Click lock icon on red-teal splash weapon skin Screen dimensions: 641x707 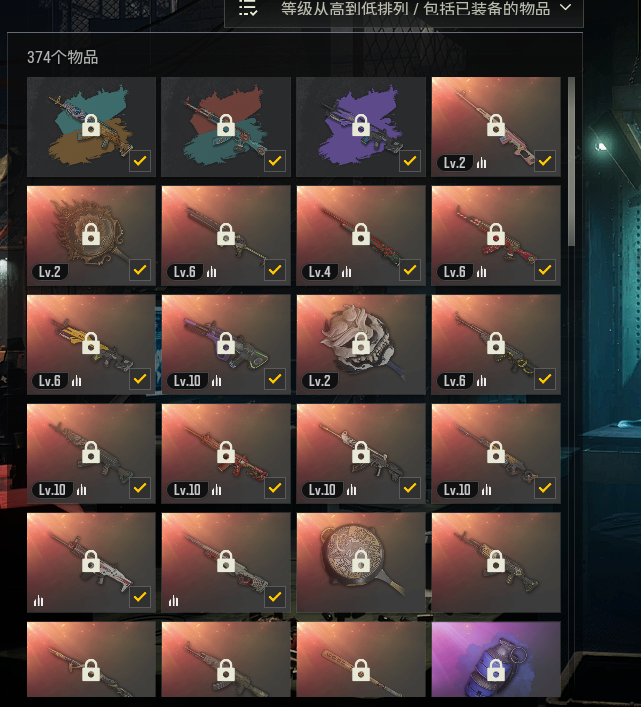226,125
